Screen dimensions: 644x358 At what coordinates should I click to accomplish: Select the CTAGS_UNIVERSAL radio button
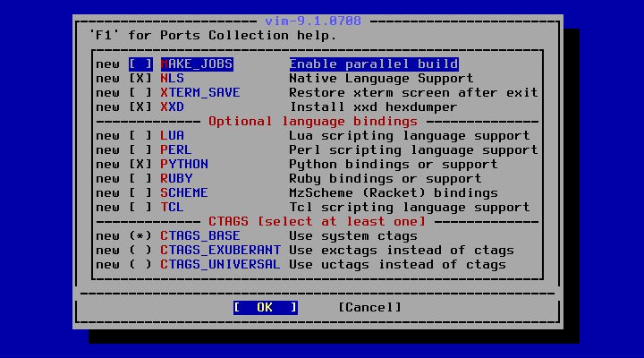pos(140,265)
